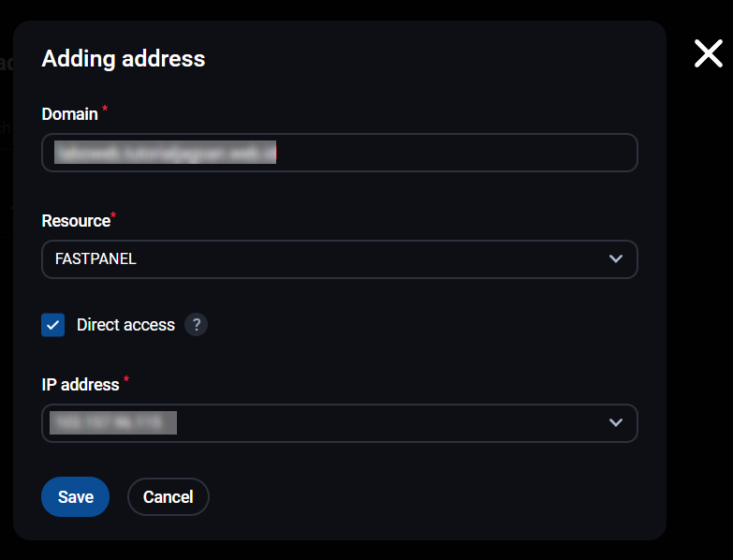Image resolution: width=733 pixels, height=560 pixels.
Task: Uncheck the Direct access checkbox
Action: point(52,325)
